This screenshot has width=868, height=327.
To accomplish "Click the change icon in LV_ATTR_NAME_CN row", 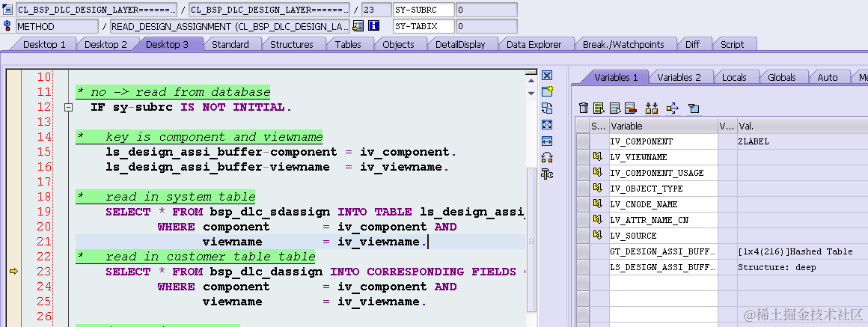I will [597, 220].
